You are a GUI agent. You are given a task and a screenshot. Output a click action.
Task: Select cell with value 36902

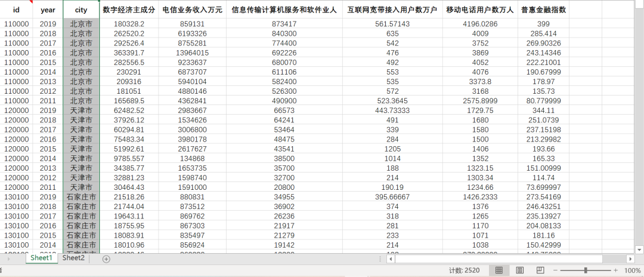(284, 207)
